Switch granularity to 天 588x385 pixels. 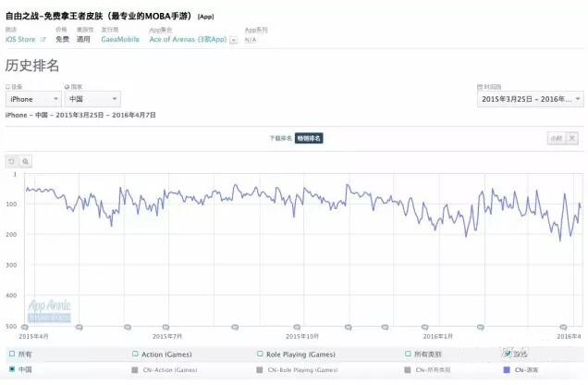(x=572, y=139)
